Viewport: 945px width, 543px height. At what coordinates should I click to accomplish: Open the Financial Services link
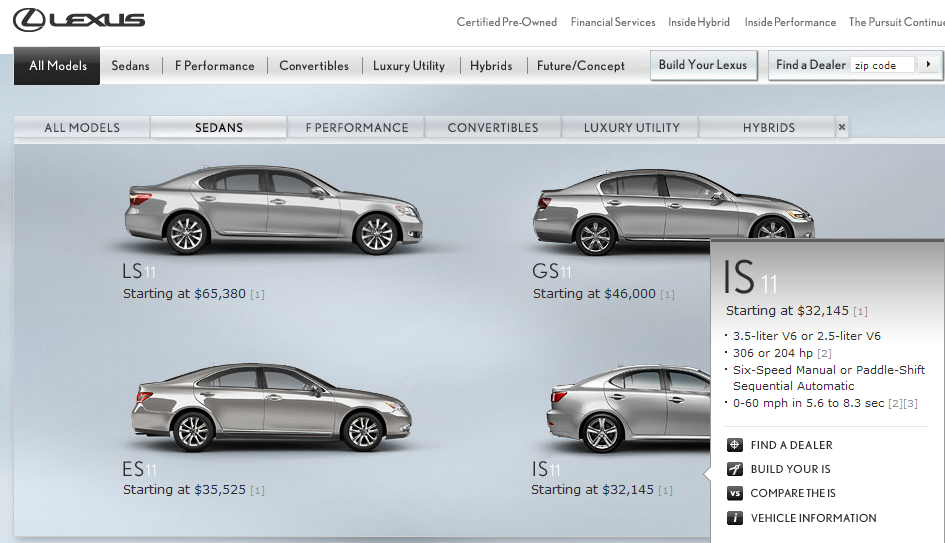[x=613, y=22]
